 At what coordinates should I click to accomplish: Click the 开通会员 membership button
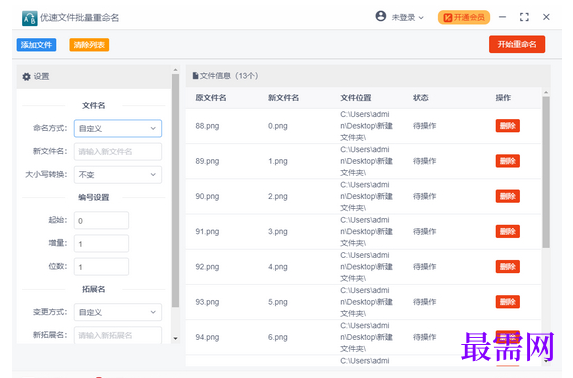[464, 17]
